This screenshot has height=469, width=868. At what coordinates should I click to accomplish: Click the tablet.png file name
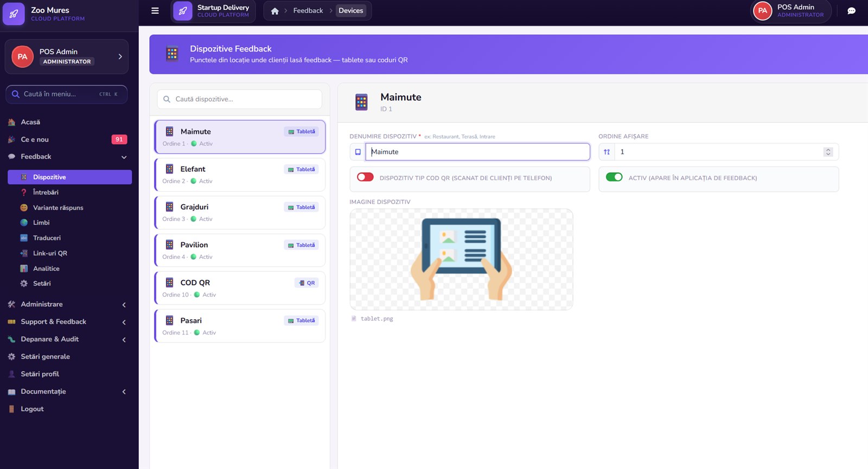(377, 319)
